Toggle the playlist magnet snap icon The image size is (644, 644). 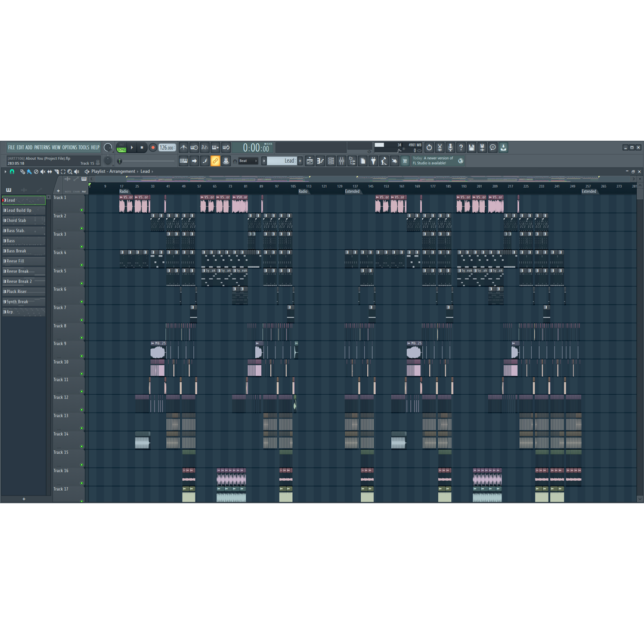pyautogui.click(x=13, y=172)
